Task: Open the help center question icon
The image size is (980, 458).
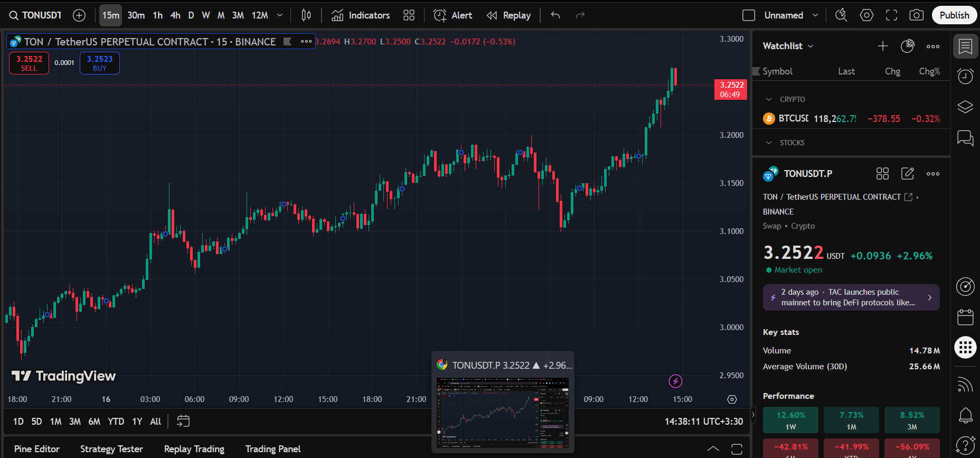Action: click(x=965, y=445)
